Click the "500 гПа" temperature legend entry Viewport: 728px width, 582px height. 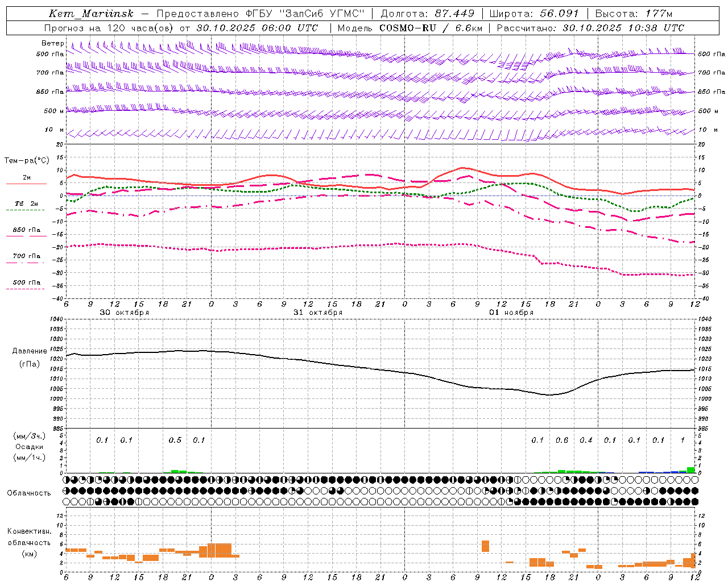coord(27,282)
